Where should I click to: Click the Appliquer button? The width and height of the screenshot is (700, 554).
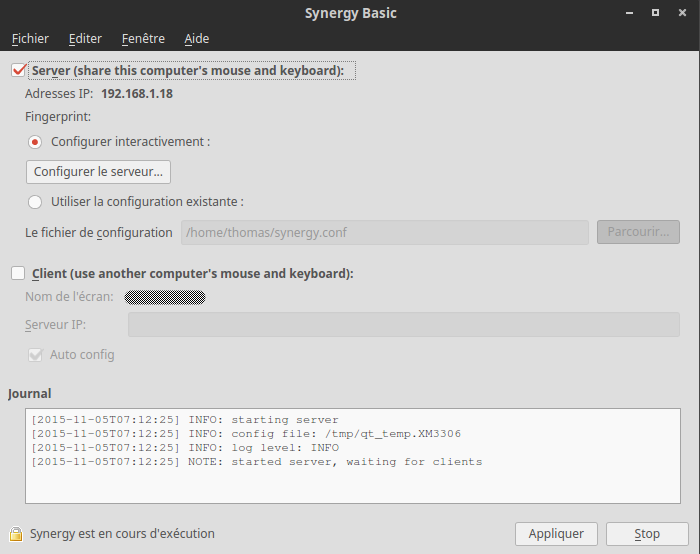point(556,534)
